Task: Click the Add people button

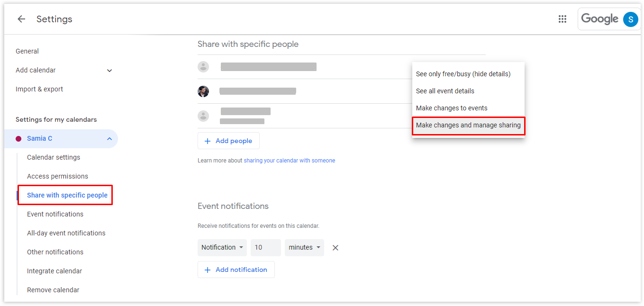Action: tap(228, 141)
